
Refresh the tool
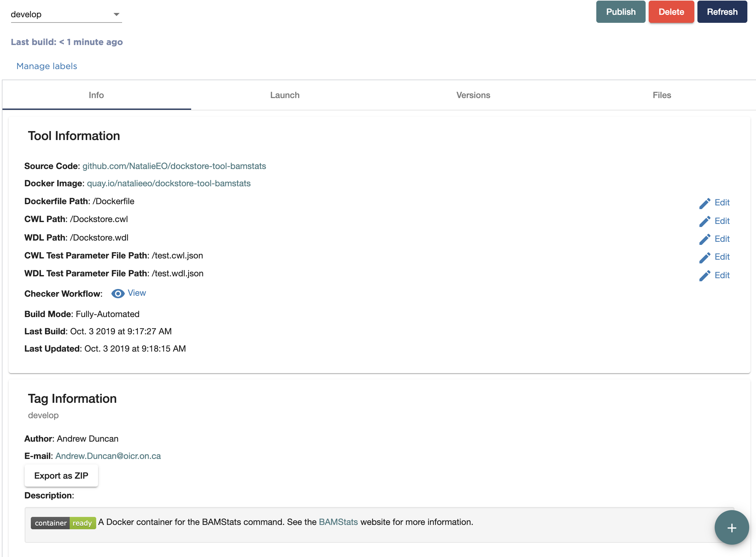[x=722, y=11]
